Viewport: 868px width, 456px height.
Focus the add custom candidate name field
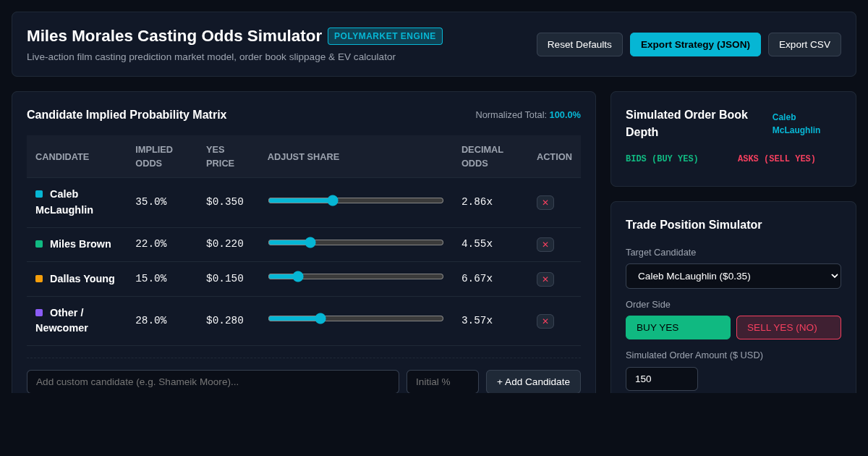click(x=213, y=381)
